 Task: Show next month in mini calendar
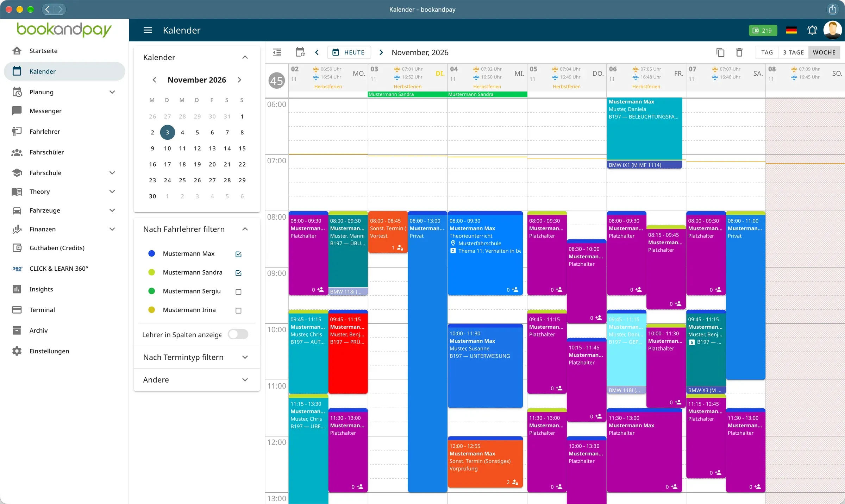239,80
